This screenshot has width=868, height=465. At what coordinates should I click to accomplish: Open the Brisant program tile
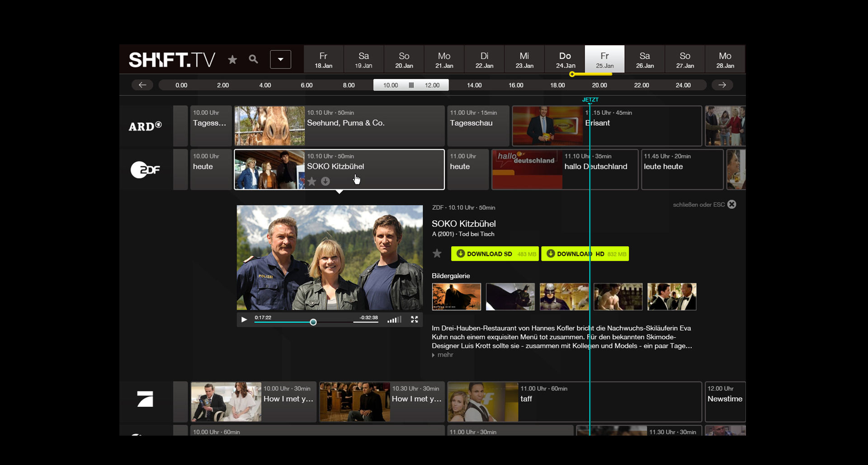pos(607,126)
